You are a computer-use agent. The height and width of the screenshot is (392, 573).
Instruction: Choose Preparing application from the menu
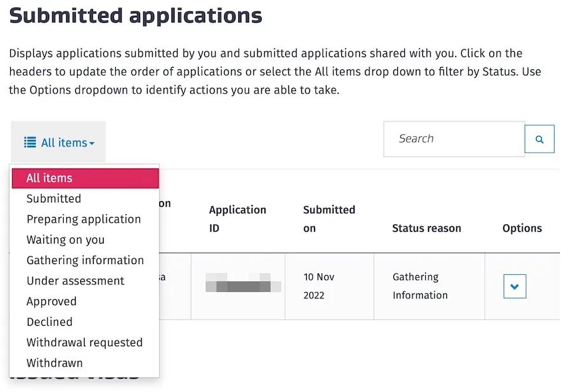[x=83, y=219]
